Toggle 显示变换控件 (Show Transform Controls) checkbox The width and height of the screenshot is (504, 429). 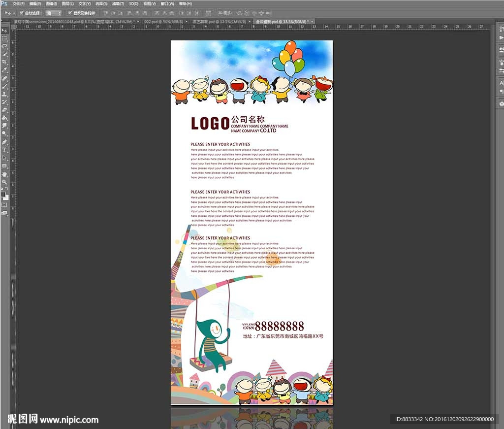click(70, 13)
